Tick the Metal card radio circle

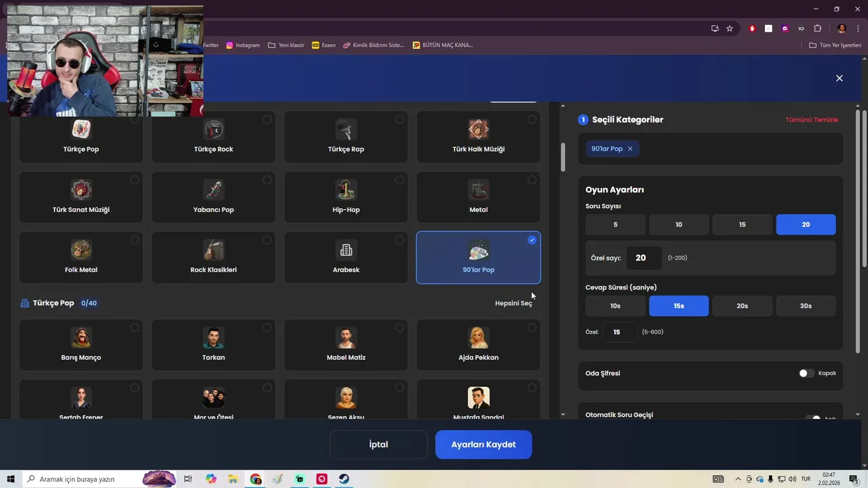(x=532, y=180)
